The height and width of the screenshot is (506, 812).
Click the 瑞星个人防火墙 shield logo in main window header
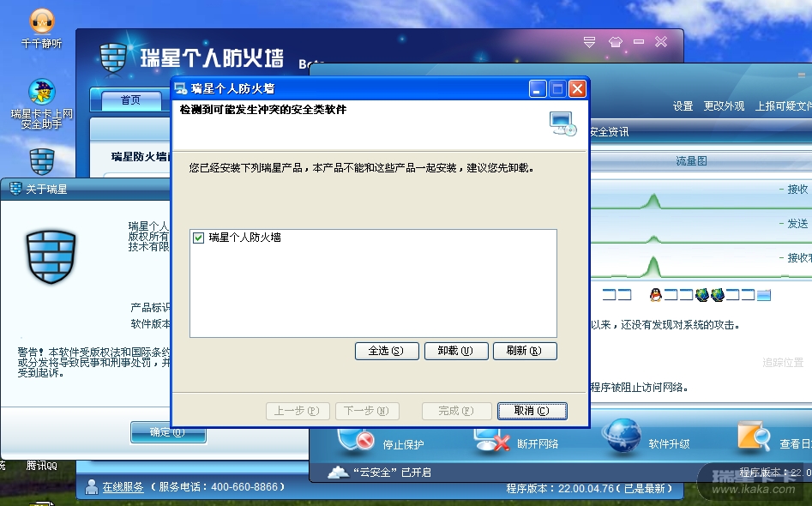[113, 57]
